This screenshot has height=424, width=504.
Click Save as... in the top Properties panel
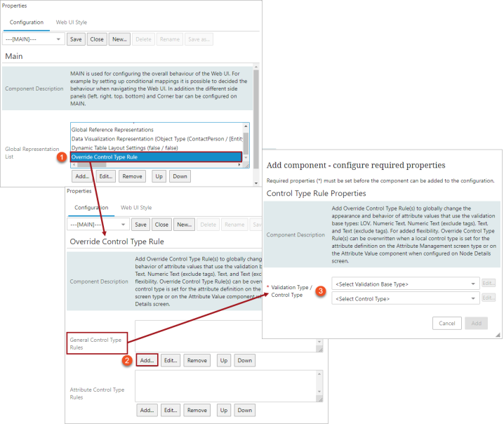click(199, 39)
